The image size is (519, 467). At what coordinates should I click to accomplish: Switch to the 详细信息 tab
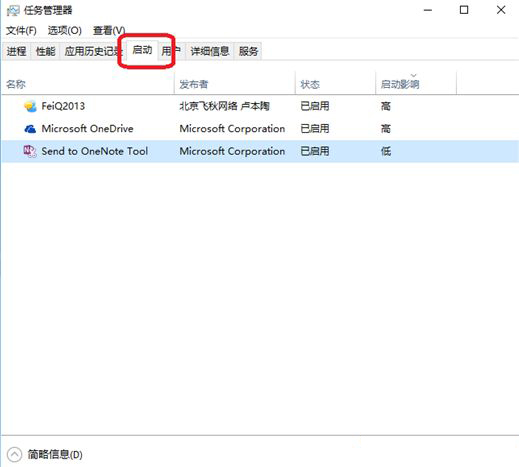click(210, 51)
